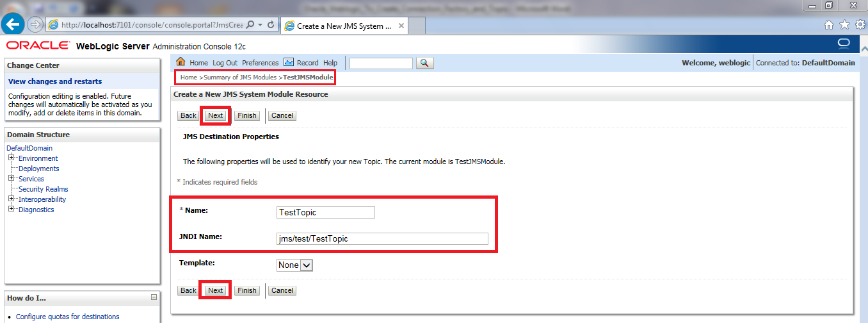Select Diagnostics in Domain Structure
Screen dimensions: 868x323
tap(36, 210)
